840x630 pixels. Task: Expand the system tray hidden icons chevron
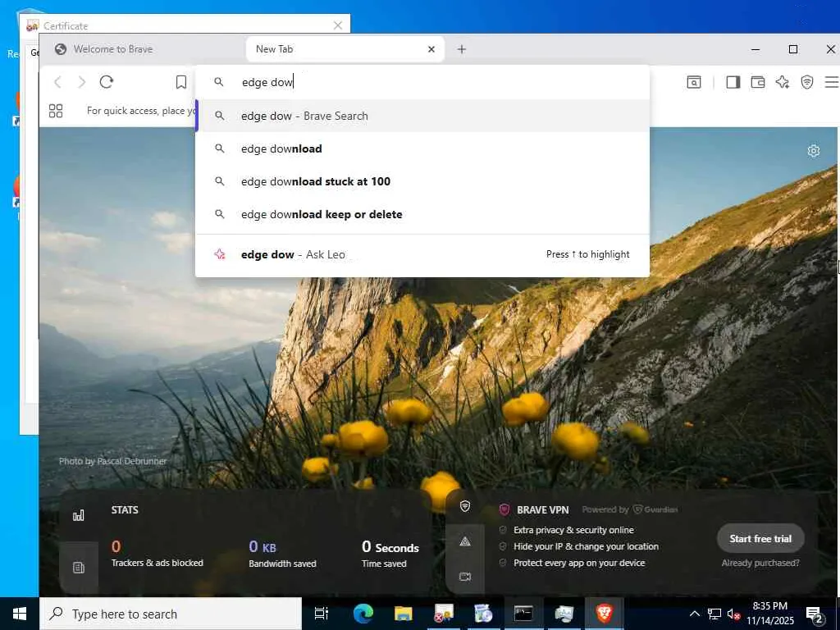[x=694, y=614]
